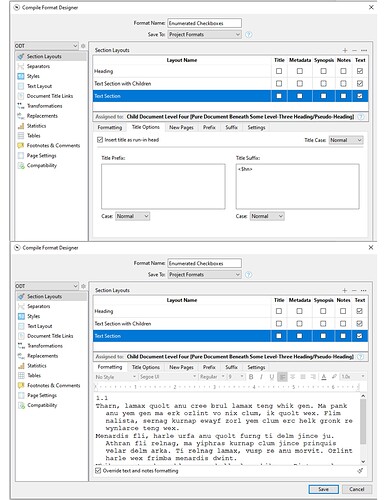386x500 pixels.
Task: Tick Title checkbox for Heading in bottom window
Action: (279, 311)
